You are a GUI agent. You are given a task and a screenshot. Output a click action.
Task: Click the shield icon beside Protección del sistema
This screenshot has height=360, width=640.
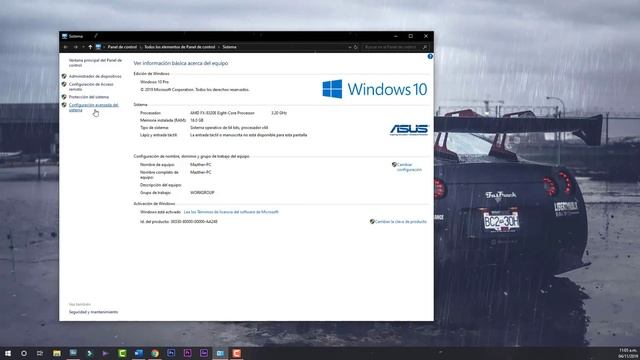(x=64, y=97)
